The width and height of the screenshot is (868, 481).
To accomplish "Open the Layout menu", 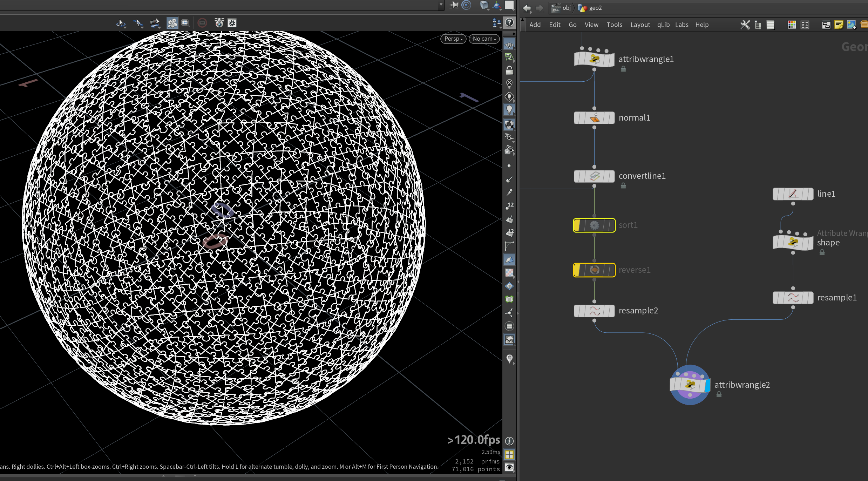I will point(640,25).
